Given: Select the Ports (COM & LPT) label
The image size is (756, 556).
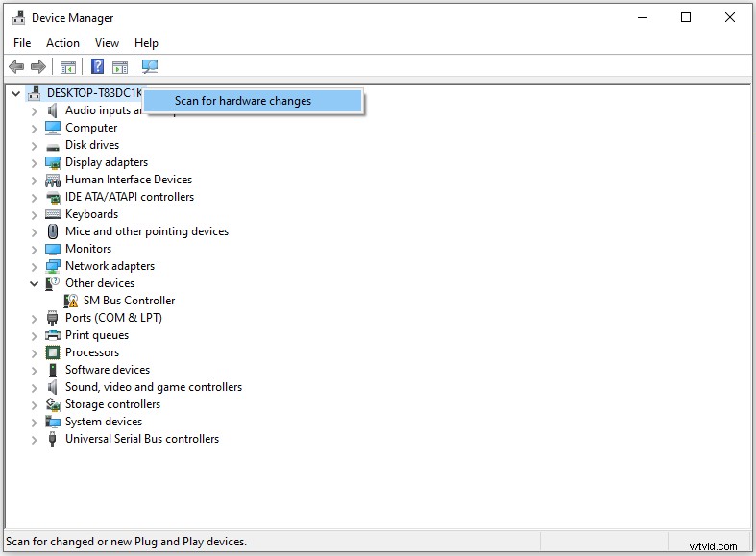Looking at the screenshot, I should [x=113, y=318].
